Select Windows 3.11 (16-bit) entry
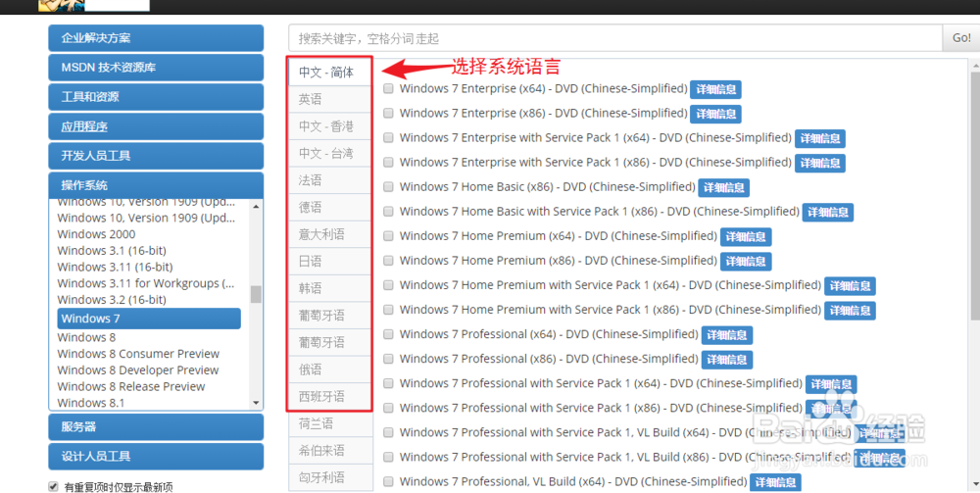 click(115, 267)
